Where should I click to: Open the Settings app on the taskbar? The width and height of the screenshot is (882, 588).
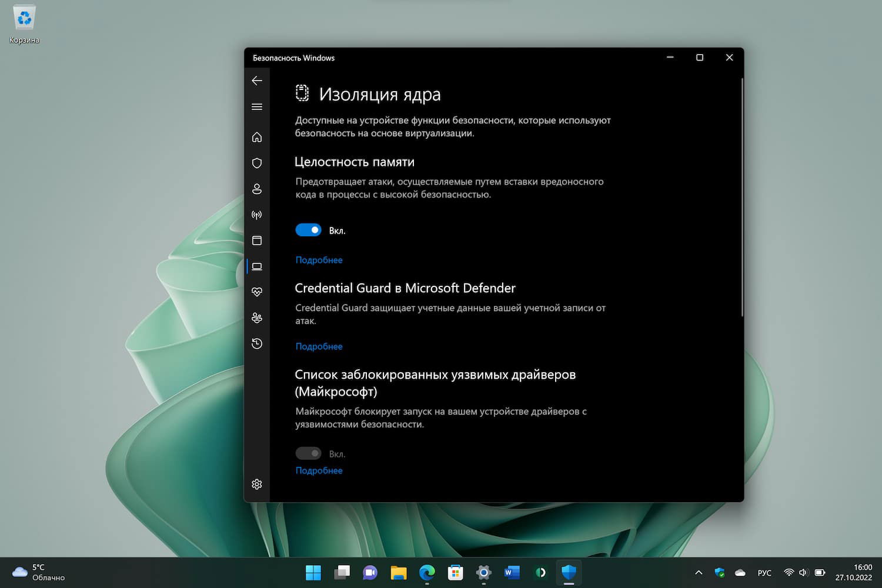pos(483,572)
